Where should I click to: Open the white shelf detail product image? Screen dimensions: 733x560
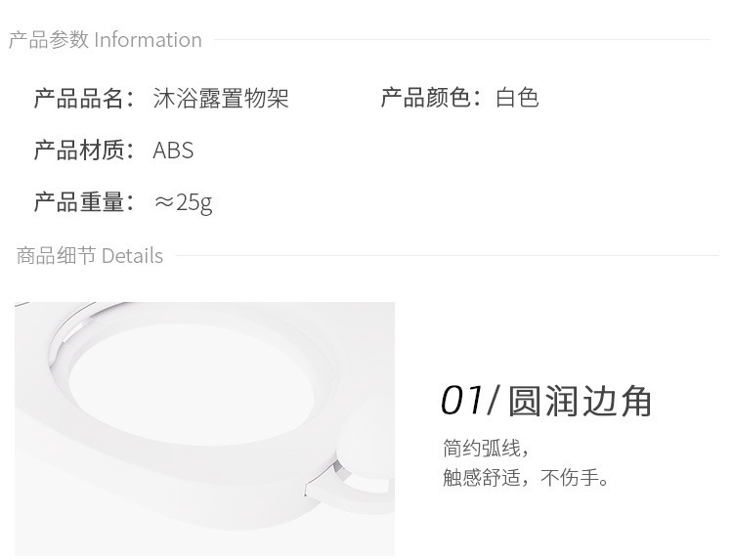pyautogui.click(x=205, y=429)
